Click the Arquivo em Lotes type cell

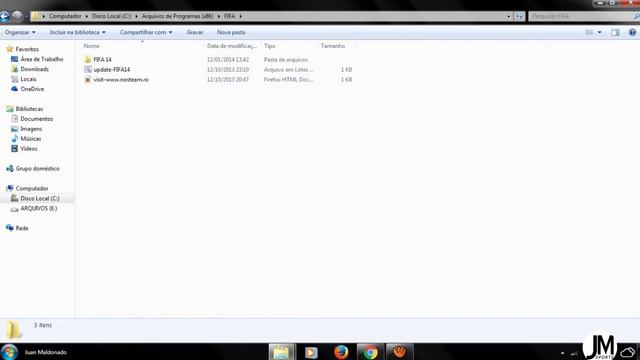click(289, 70)
